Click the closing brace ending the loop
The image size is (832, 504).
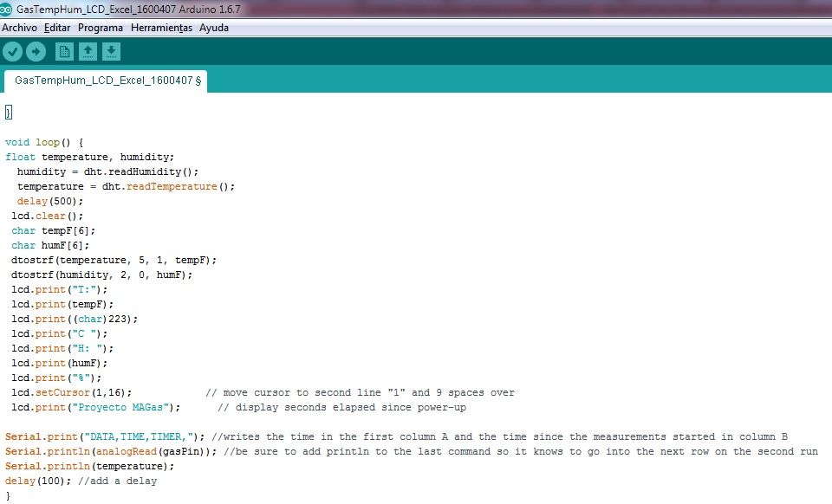point(9,495)
